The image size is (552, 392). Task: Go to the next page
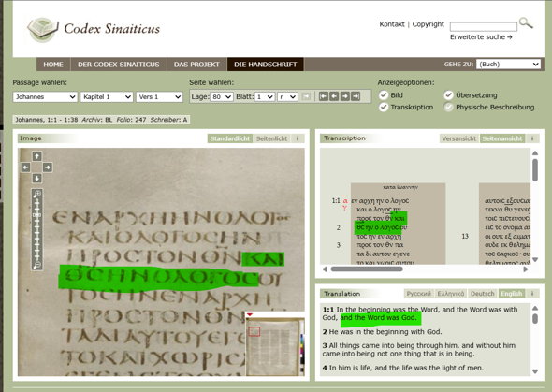click(x=345, y=96)
